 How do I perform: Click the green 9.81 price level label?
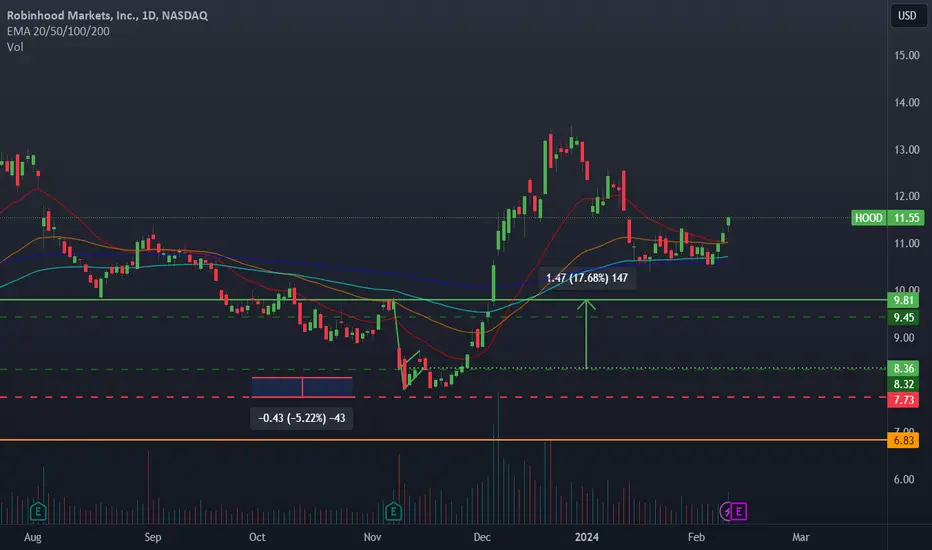pos(903,300)
